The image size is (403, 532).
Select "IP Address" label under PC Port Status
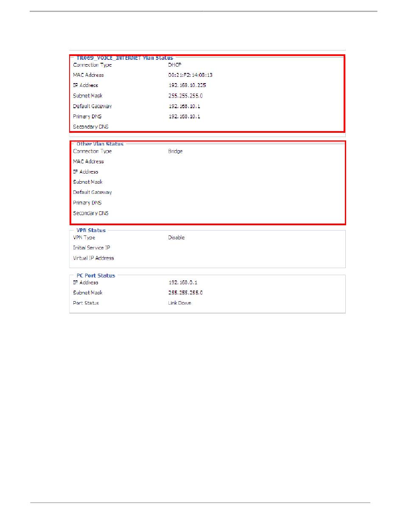pos(85,283)
